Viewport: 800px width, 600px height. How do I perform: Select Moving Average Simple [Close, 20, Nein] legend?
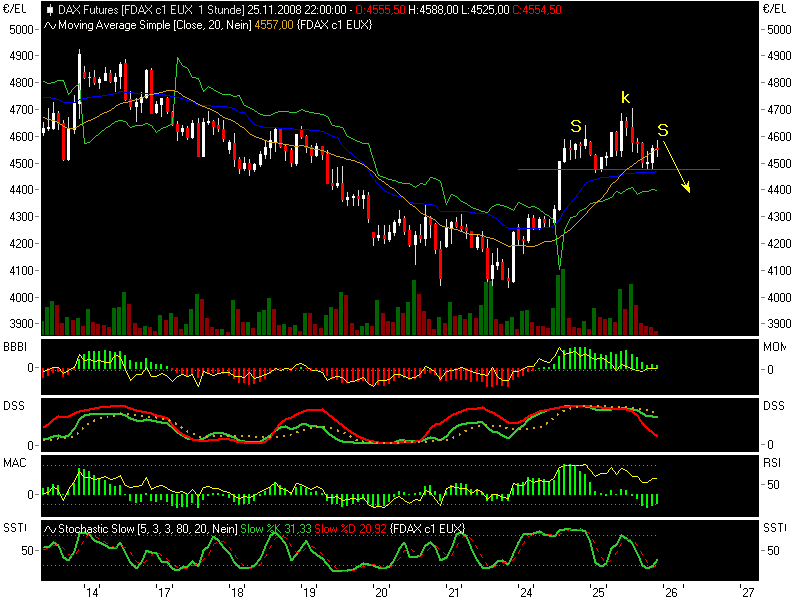tap(155, 25)
